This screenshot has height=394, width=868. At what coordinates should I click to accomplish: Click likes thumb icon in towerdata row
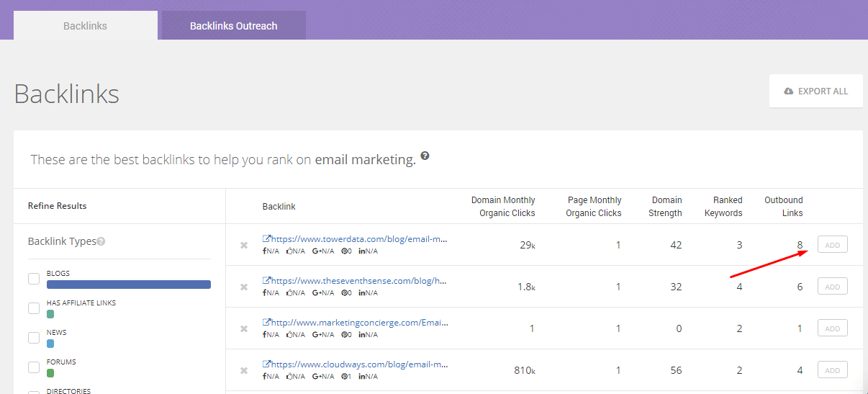[x=289, y=251]
